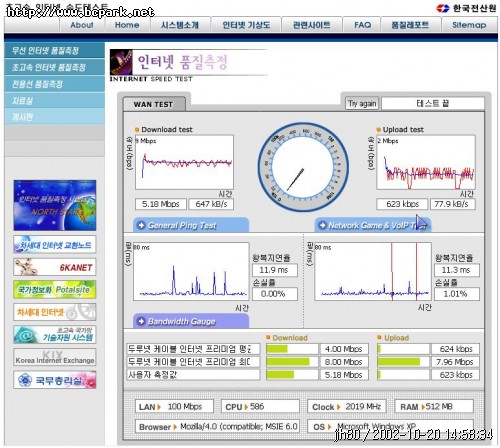Click the Bandwidth Gauge label

point(182,321)
